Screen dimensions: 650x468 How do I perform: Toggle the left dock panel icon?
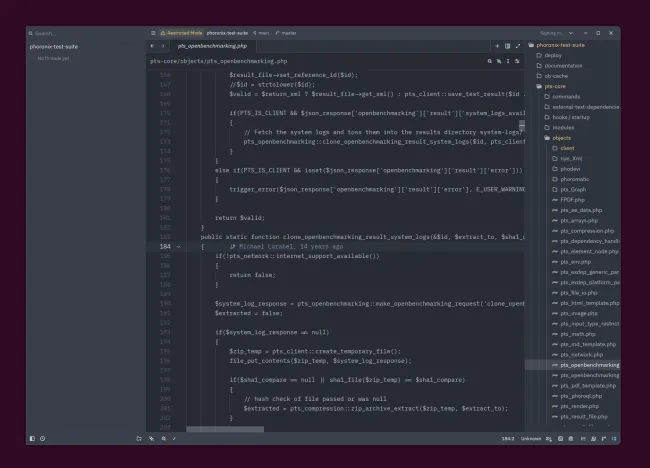tap(32, 439)
